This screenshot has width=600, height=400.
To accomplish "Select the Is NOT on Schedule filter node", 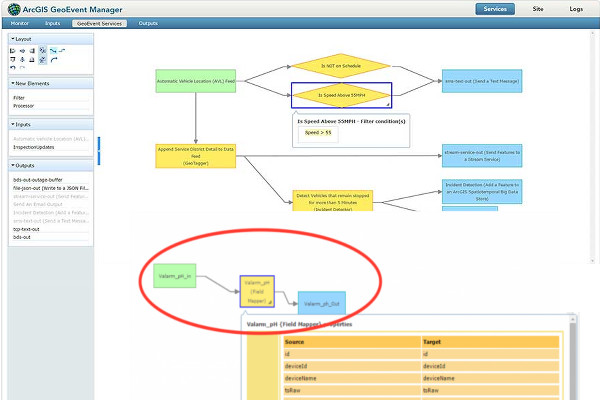I will click(341, 67).
